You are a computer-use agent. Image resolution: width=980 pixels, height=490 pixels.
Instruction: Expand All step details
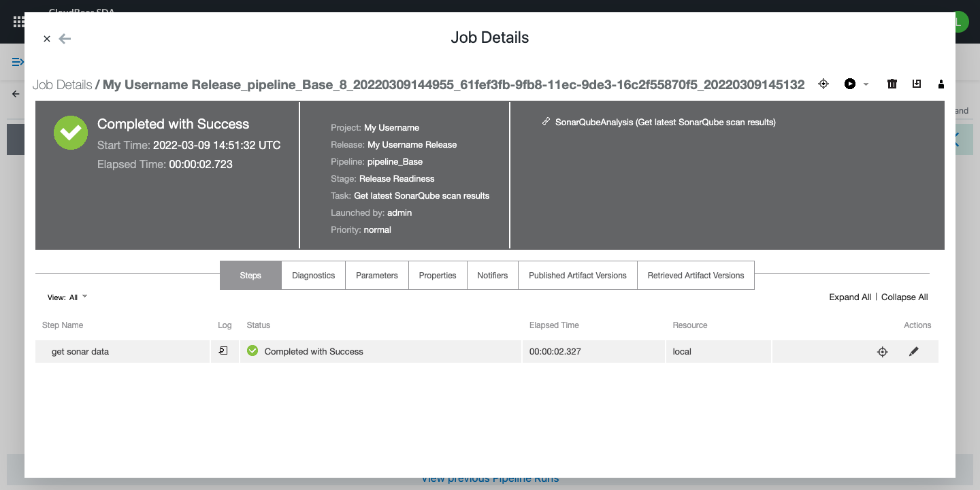click(849, 297)
